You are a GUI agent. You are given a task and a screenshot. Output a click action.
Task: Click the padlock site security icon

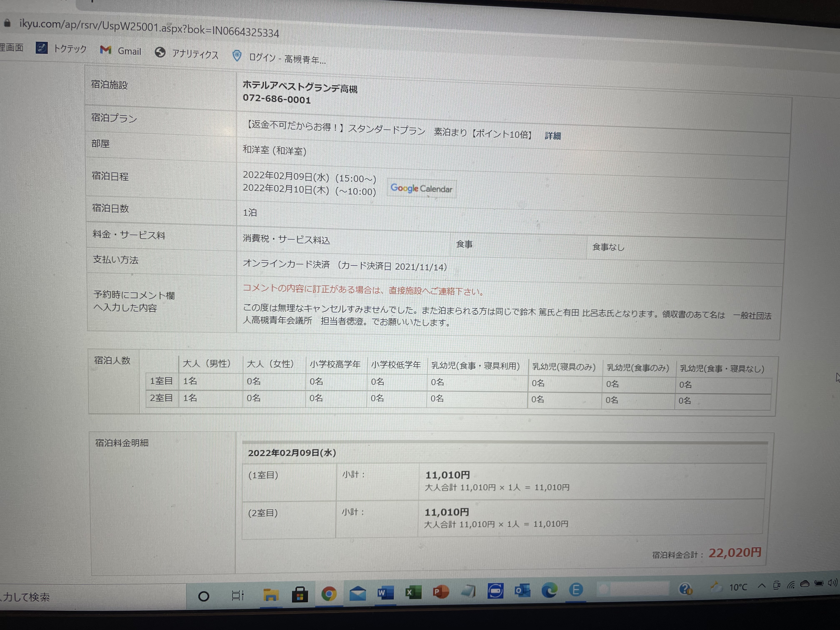click(7, 23)
